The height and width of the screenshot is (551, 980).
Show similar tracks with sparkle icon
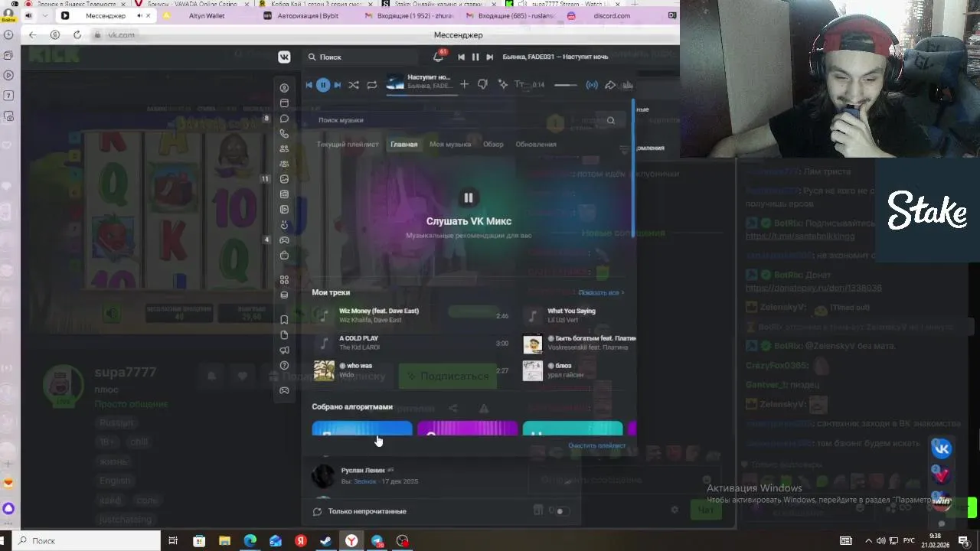pos(503,84)
